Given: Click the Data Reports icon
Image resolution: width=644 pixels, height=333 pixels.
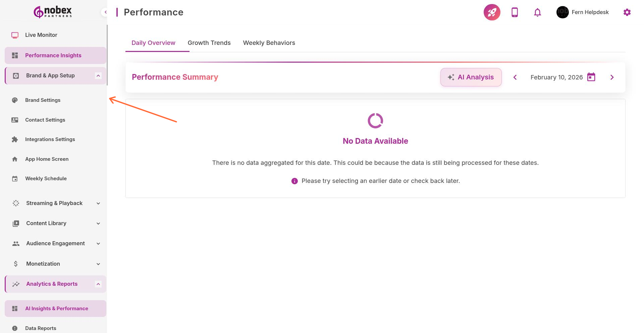Looking at the screenshot, I should (15, 328).
